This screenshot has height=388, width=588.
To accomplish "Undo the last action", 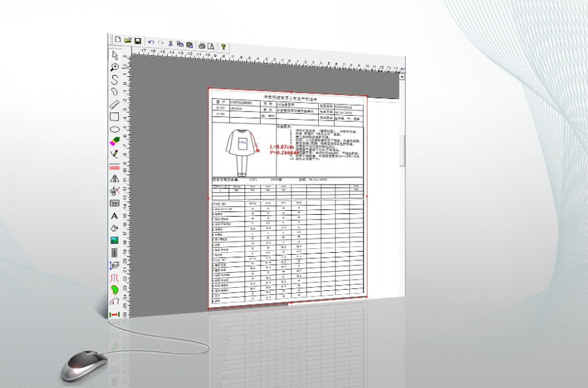I will (x=151, y=41).
